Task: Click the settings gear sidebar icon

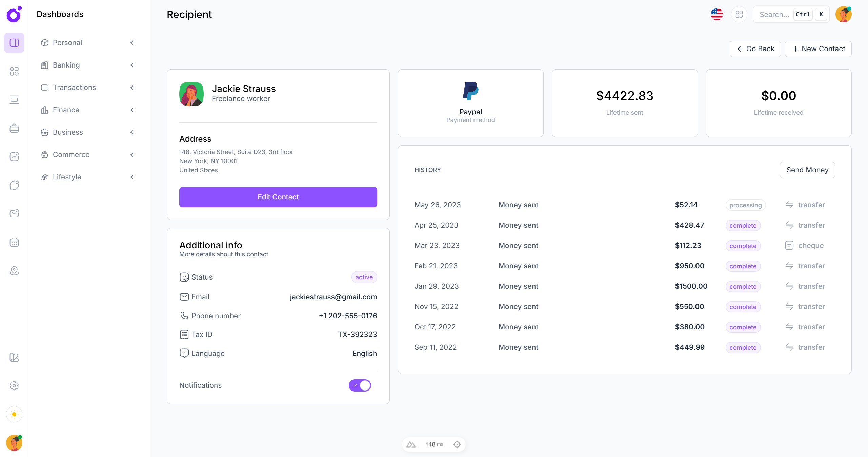Action: [14, 386]
